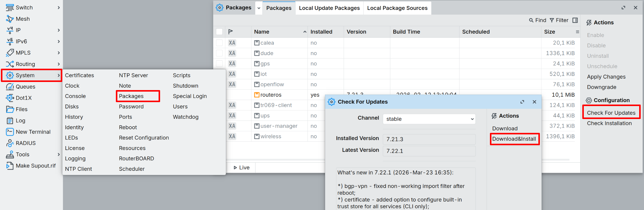Click the Files folder icon
The image size is (644, 210).
pyautogui.click(x=10, y=109)
